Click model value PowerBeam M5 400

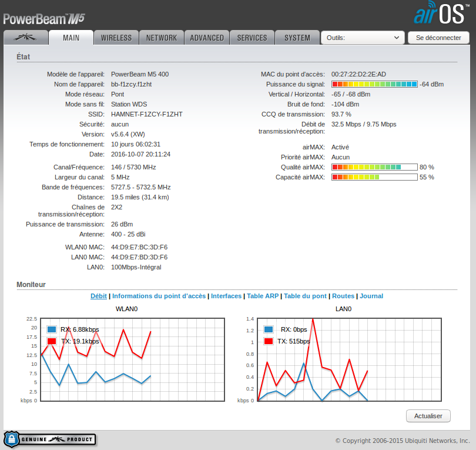tap(140, 74)
